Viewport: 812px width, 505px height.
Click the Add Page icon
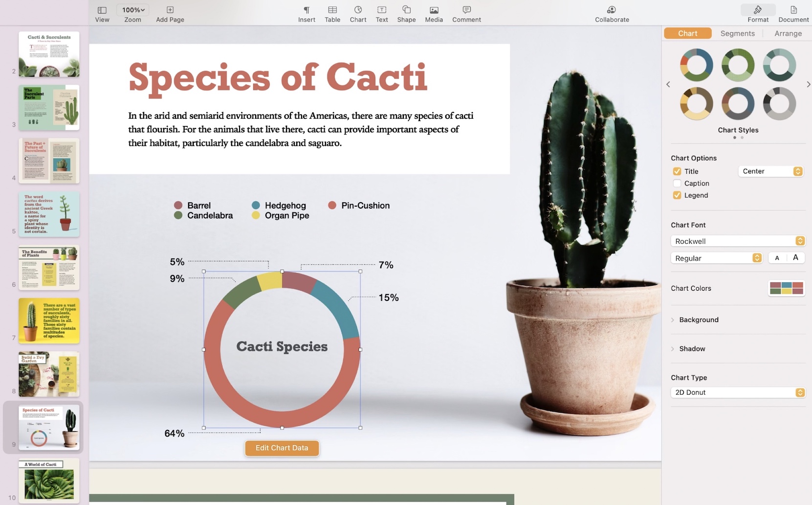click(170, 10)
